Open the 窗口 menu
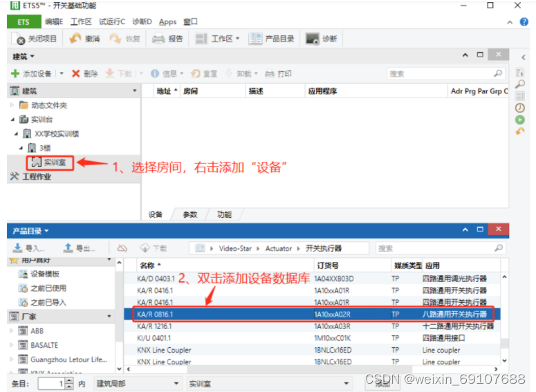This screenshot has height=392, width=536. click(190, 22)
